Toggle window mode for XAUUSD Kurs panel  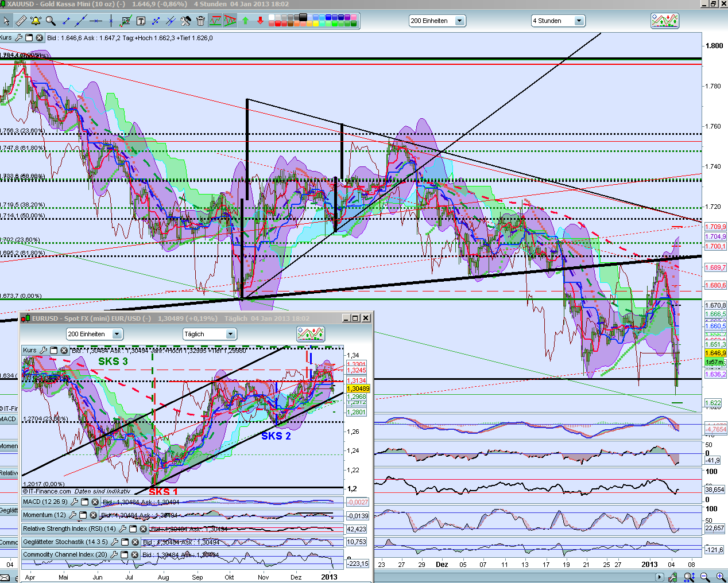[29, 38]
